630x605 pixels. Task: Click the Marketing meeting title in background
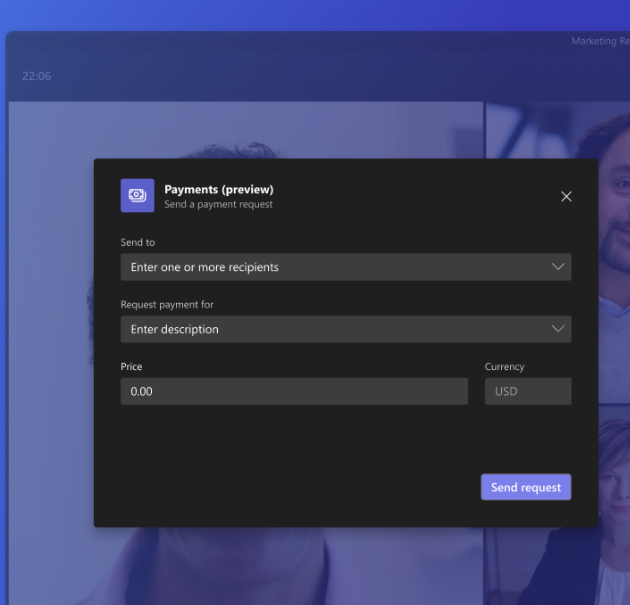pos(600,41)
